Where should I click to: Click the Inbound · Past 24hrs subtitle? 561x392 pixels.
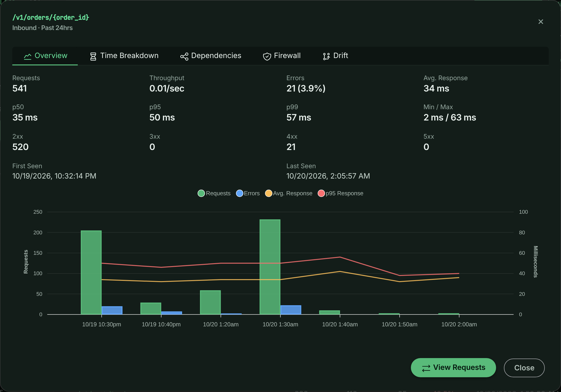point(43,28)
